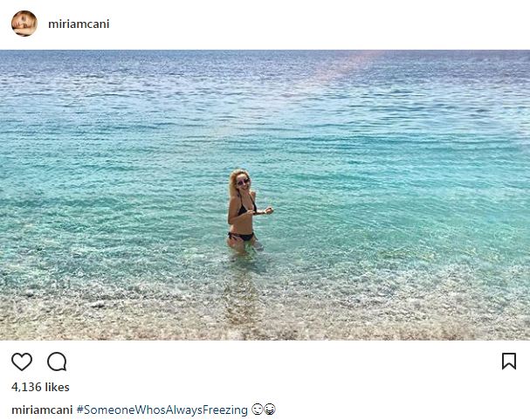Click the woman's blonde hair in the photo
Image resolution: width=530 pixels, height=420 pixels.
235,181
